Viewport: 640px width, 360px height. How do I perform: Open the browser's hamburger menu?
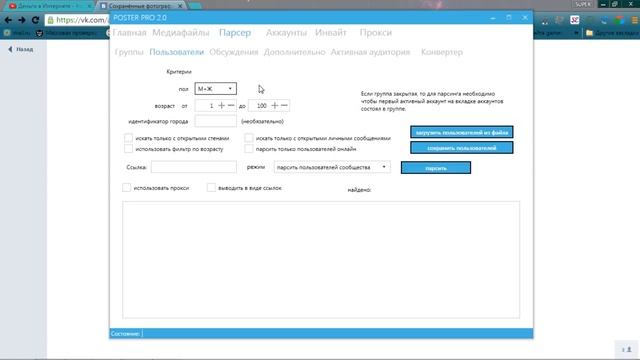pos(635,20)
